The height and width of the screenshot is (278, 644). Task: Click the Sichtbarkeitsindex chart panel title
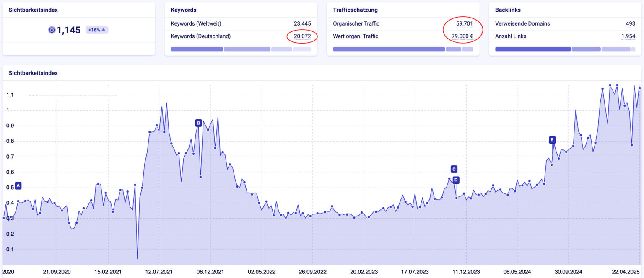pos(33,73)
